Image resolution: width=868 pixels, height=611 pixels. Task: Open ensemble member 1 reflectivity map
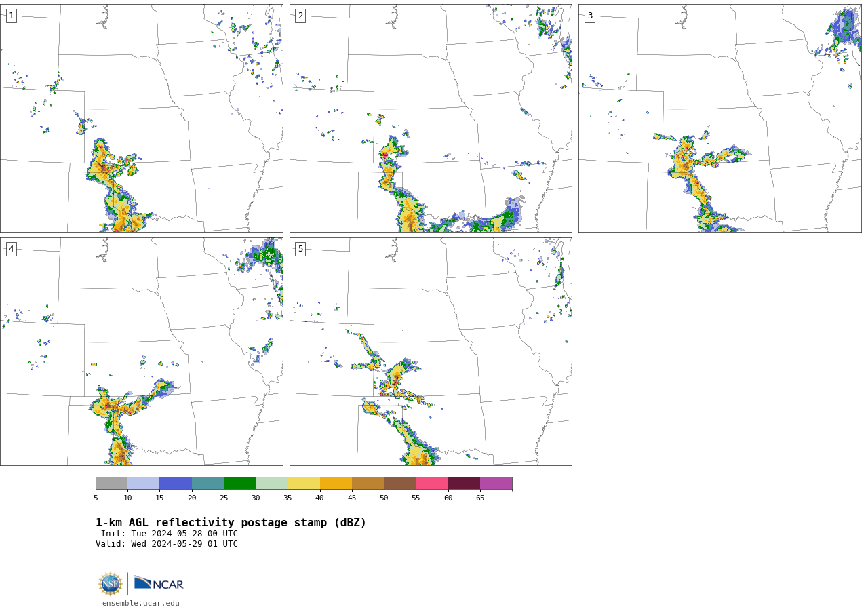click(141, 119)
